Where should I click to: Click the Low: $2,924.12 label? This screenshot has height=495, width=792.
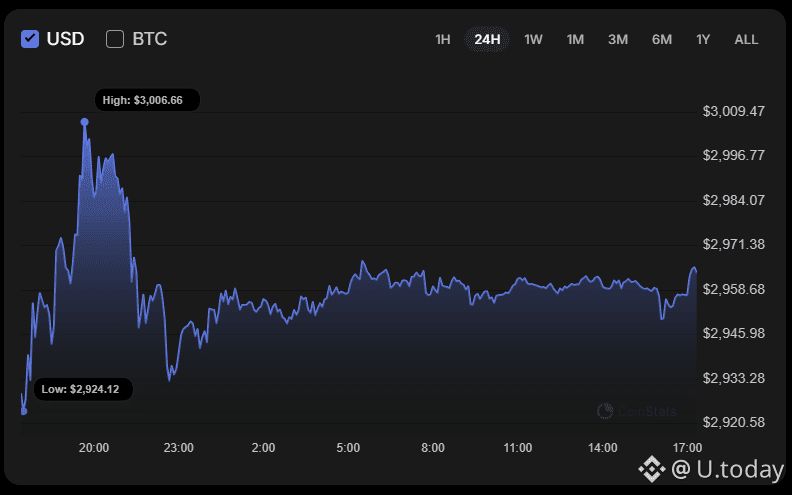tap(83, 389)
